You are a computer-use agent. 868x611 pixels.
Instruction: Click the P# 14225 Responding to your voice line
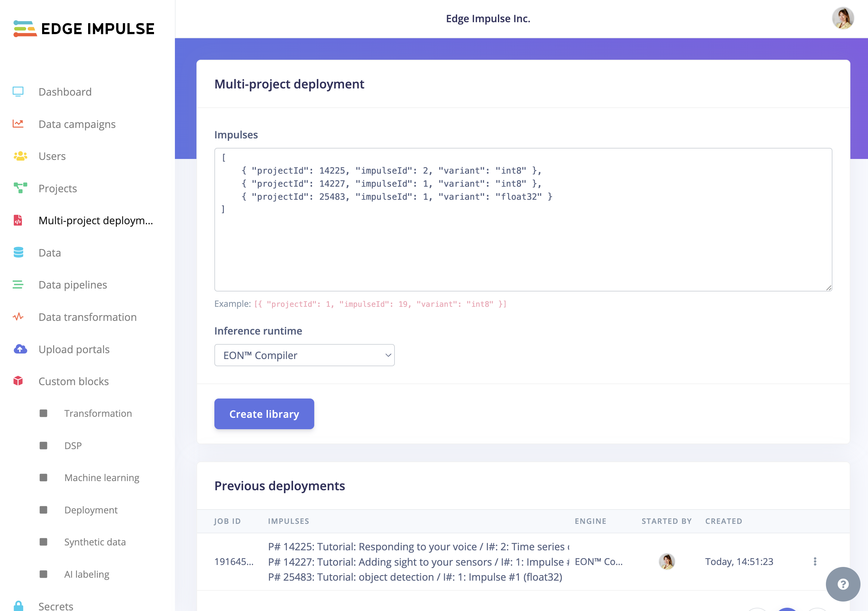tap(419, 547)
